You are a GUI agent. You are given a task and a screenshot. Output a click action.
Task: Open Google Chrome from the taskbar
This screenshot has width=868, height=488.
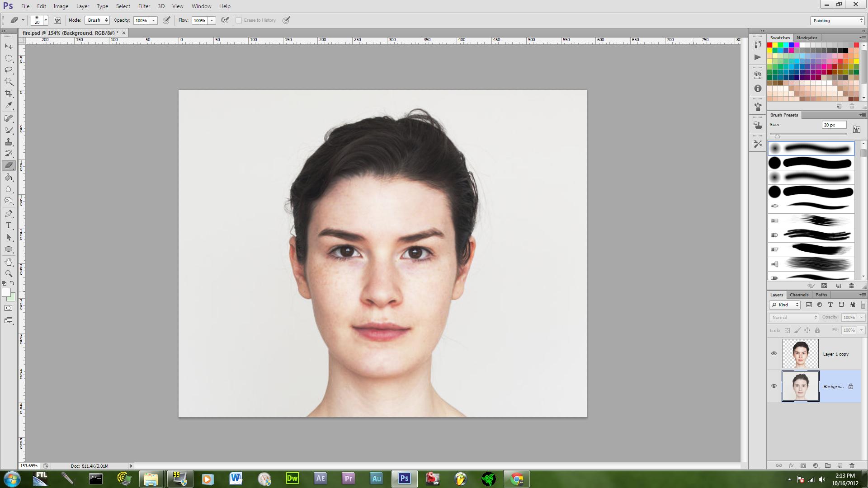(517, 479)
